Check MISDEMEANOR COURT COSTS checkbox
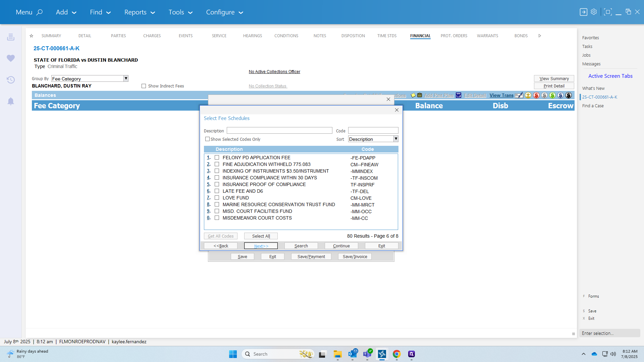 coord(217,218)
